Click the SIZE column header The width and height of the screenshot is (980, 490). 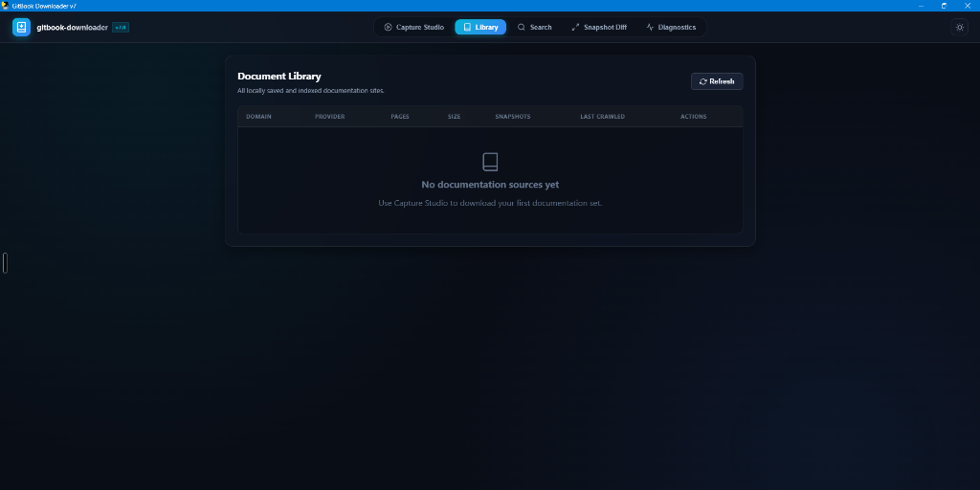point(455,117)
